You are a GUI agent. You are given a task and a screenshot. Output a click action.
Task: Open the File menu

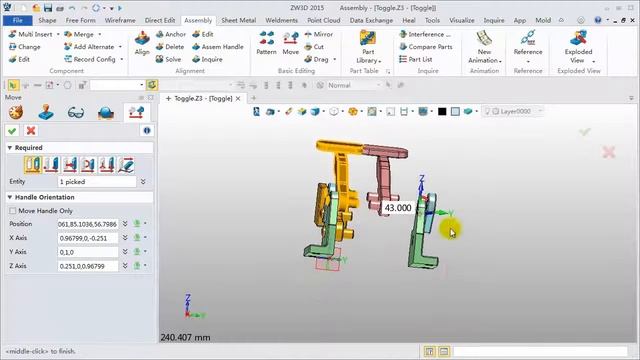click(18, 20)
